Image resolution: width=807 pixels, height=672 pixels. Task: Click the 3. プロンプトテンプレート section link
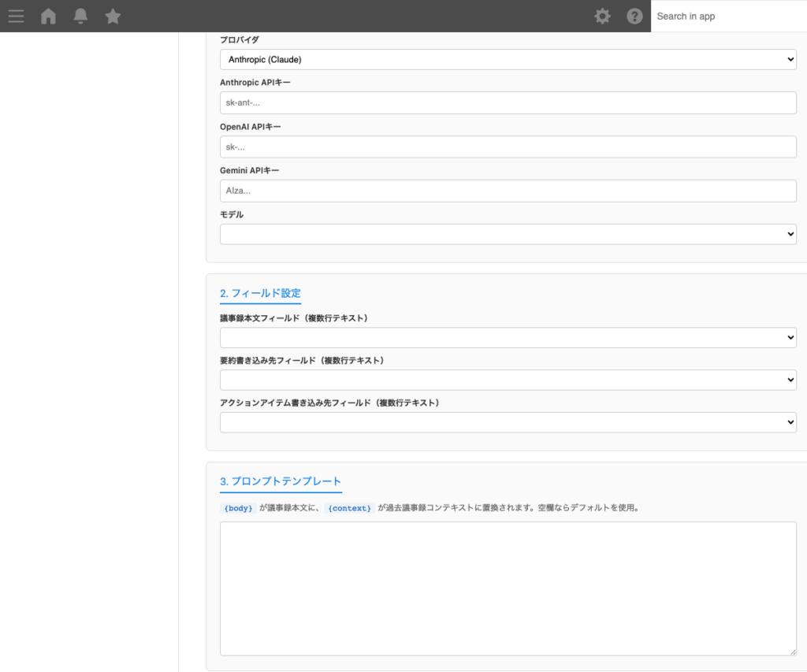coord(281,481)
